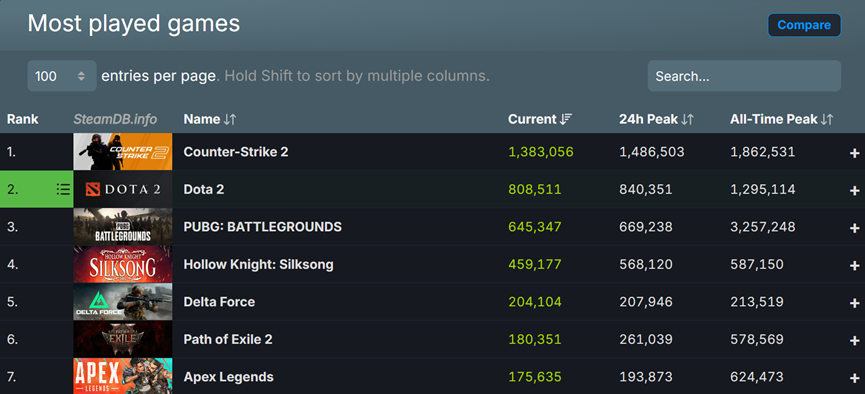Select 24h peak value 193,873
The height and width of the screenshot is (394, 865).
click(645, 377)
